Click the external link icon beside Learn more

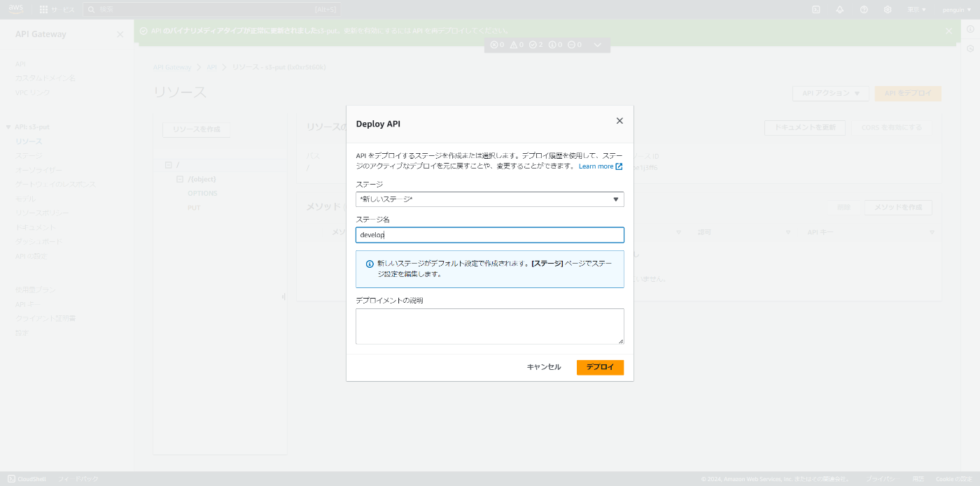[x=619, y=166]
